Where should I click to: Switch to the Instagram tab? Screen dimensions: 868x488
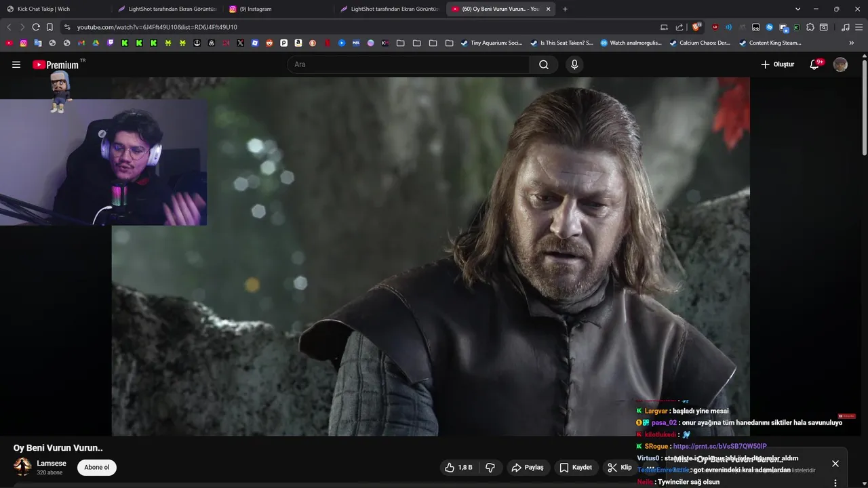click(278, 9)
